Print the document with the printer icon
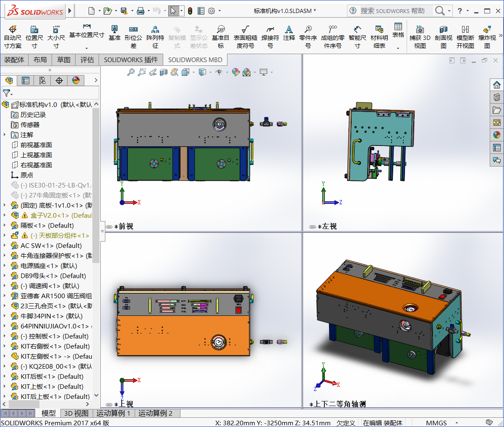Screen dimensions: 504x427 tap(141, 11)
